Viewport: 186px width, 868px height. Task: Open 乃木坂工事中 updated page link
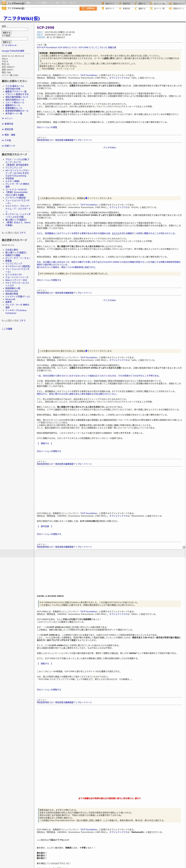tap(12, 250)
